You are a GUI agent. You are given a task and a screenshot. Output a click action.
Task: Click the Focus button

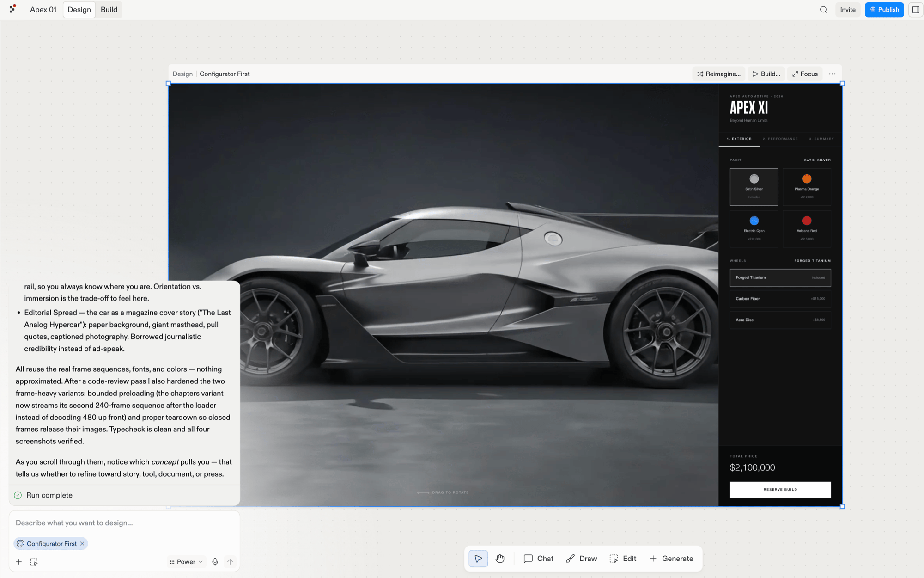click(805, 74)
